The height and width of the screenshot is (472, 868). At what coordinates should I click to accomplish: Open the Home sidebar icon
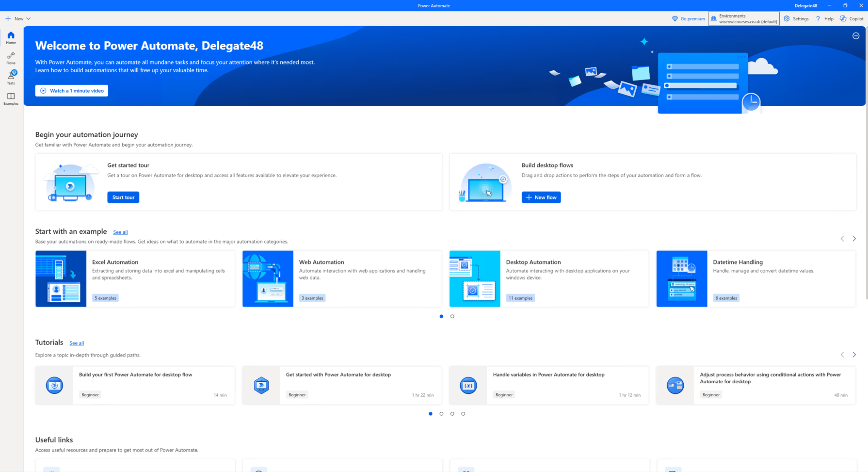(x=11, y=35)
